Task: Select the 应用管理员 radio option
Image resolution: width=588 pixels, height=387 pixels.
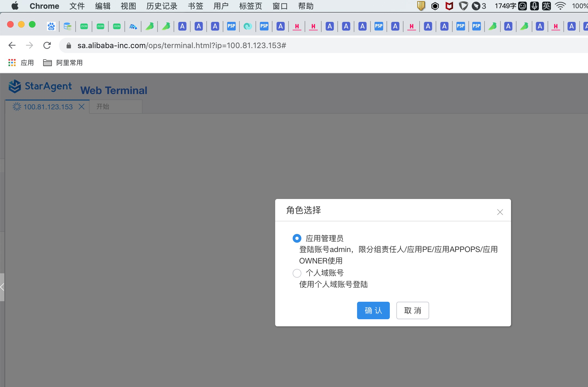Action: click(x=297, y=238)
